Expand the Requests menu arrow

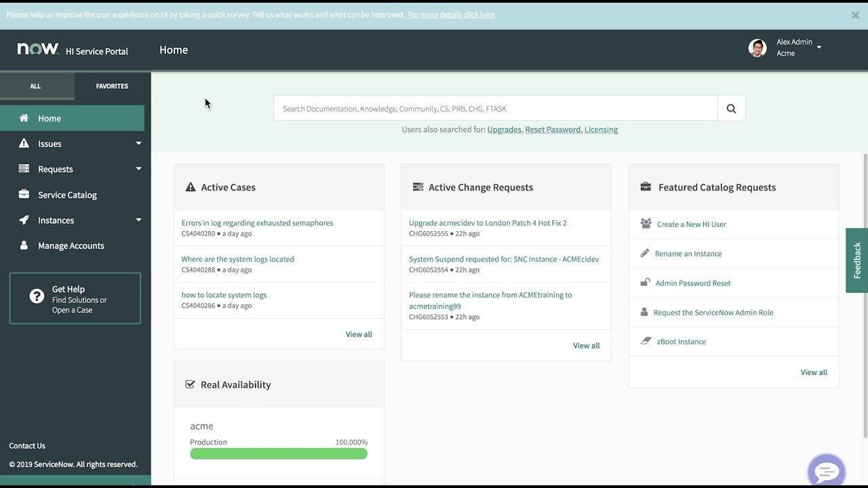(138, 169)
